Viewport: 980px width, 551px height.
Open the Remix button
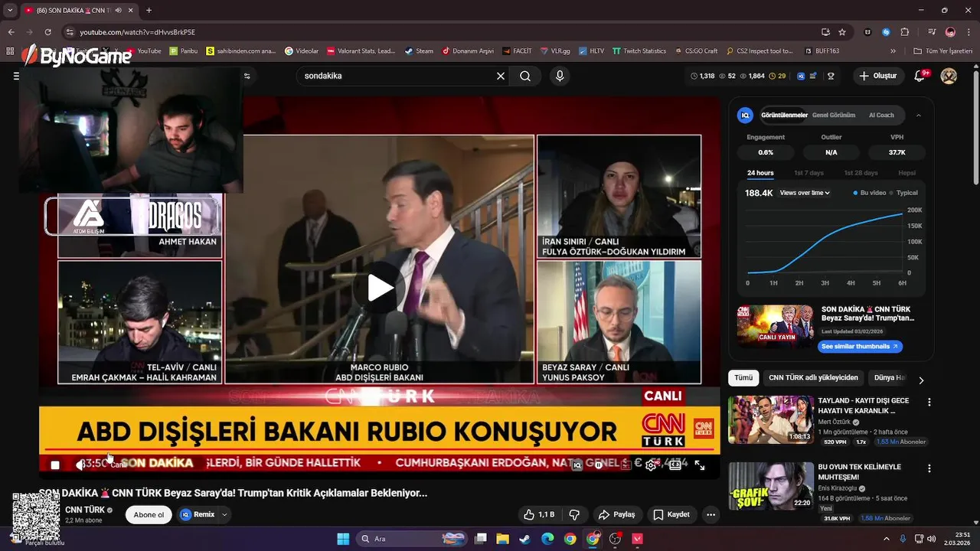pyautogui.click(x=198, y=514)
